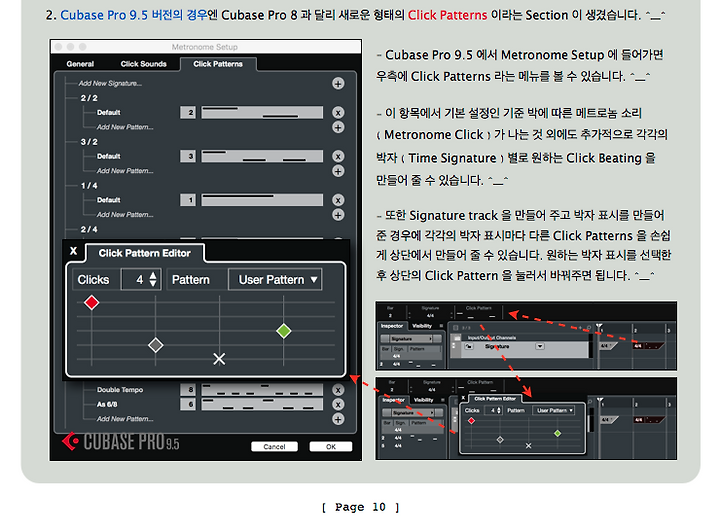Click the gray diamond on beat two
The image size is (720, 531).
(156, 345)
